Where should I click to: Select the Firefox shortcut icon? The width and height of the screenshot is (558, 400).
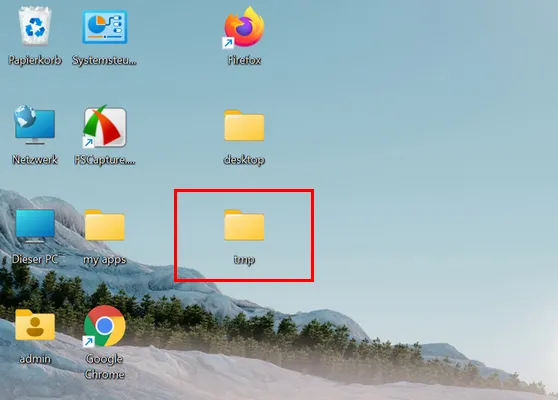coord(244,27)
